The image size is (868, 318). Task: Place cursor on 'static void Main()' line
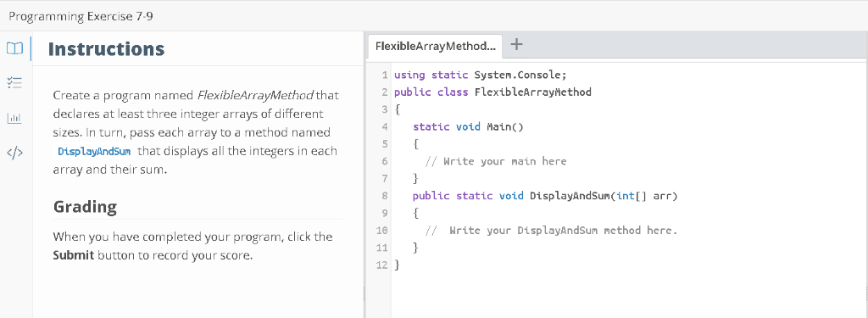click(468, 126)
